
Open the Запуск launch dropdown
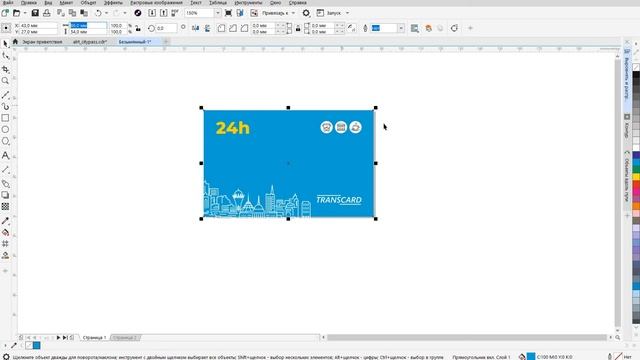pos(347,13)
